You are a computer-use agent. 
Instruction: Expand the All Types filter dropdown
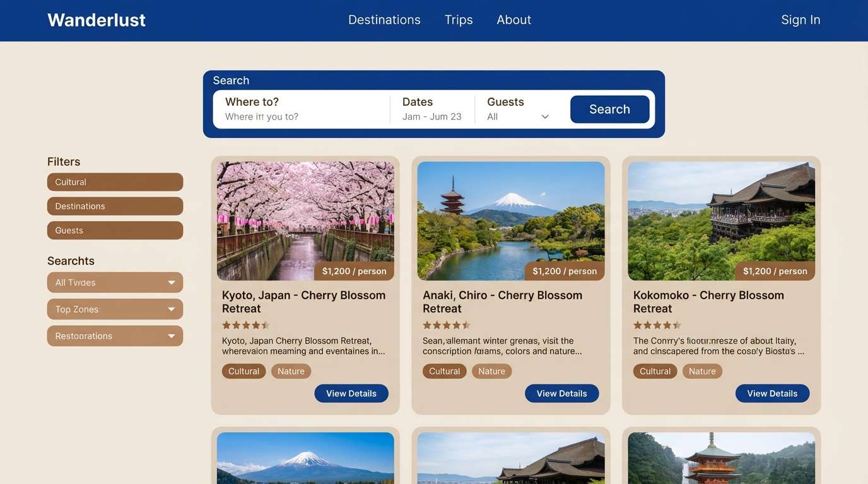pyautogui.click(x=114, y=282)
